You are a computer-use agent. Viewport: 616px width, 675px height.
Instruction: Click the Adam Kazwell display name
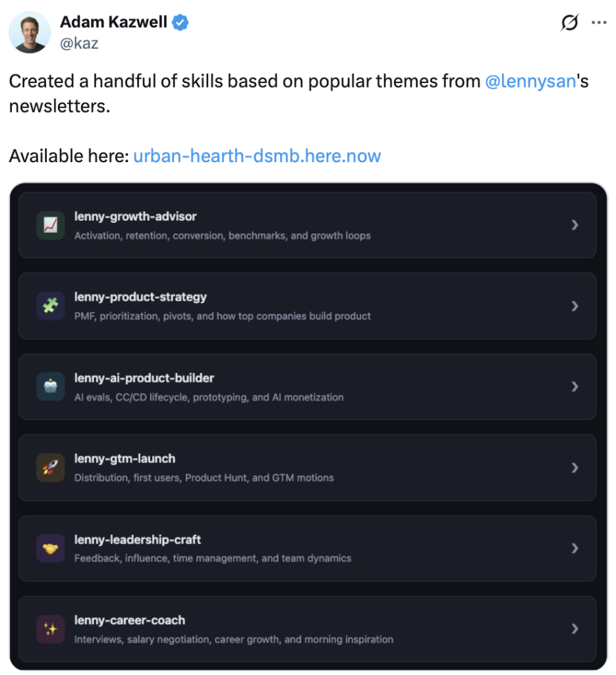[115, 22]
